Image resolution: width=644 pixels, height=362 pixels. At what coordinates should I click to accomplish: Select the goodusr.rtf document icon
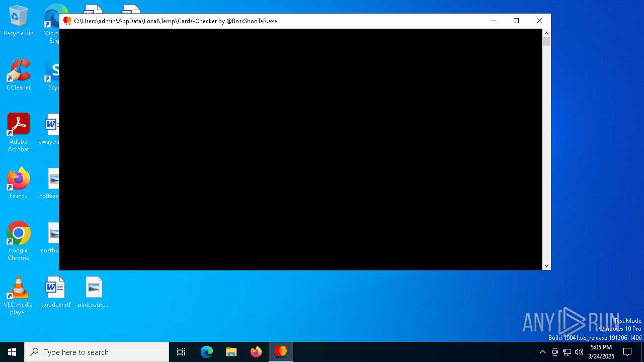(x=56, y=292)
